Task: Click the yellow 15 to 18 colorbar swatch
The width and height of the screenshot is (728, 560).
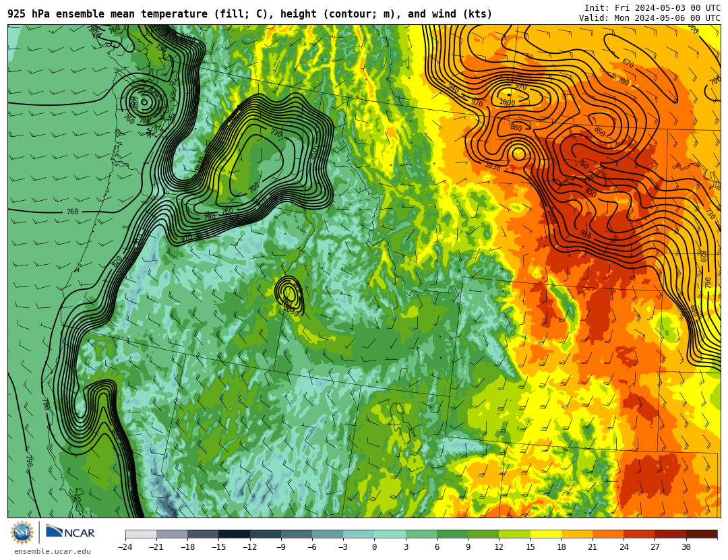Action: tap(545, 534)
